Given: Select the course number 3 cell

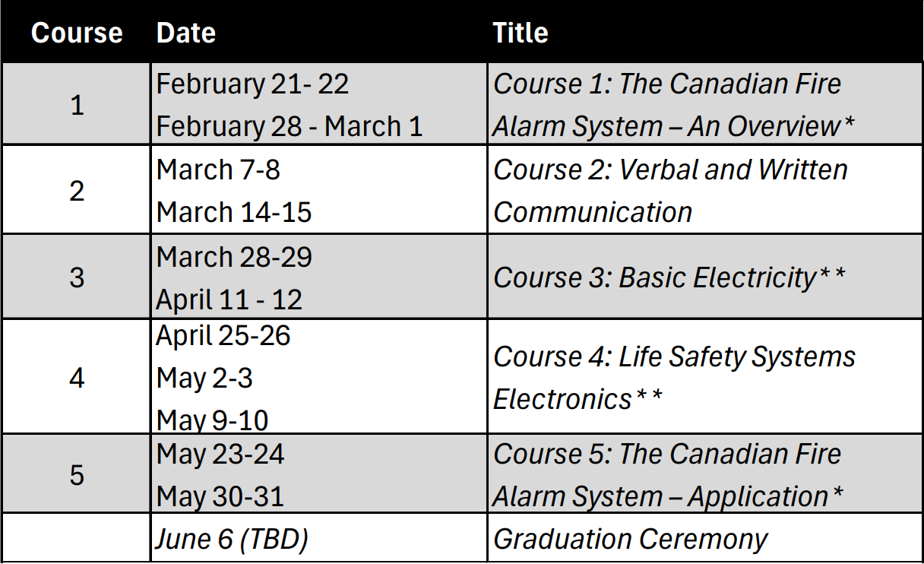Looking at the screenshot, I should pyautogui.click(x=77, y=277).
